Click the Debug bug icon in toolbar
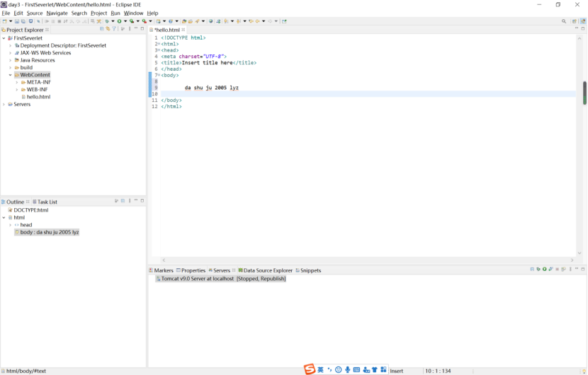Viewport: 588px width, 375px height. 107,21
